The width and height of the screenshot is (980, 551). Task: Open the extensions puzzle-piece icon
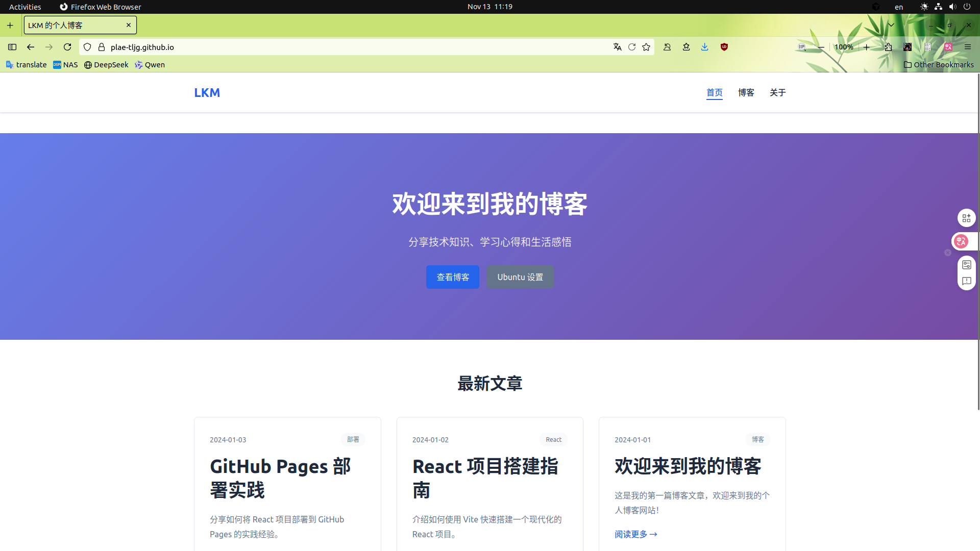click(x=888, y=46)
